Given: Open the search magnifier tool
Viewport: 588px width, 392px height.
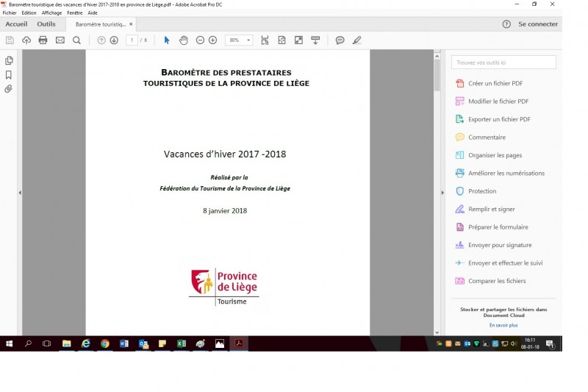Looking at the screenshot, I should click(x=76, y=40).
